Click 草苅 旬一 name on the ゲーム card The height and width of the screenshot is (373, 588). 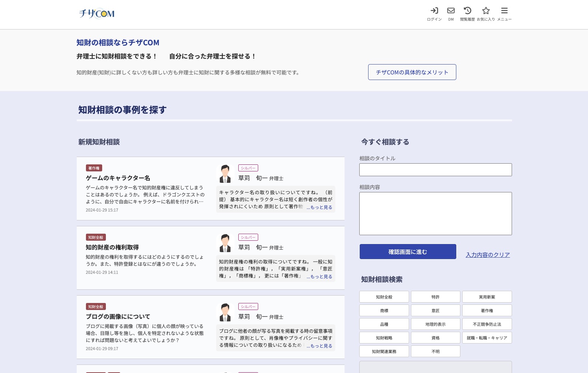coord(253,178)
